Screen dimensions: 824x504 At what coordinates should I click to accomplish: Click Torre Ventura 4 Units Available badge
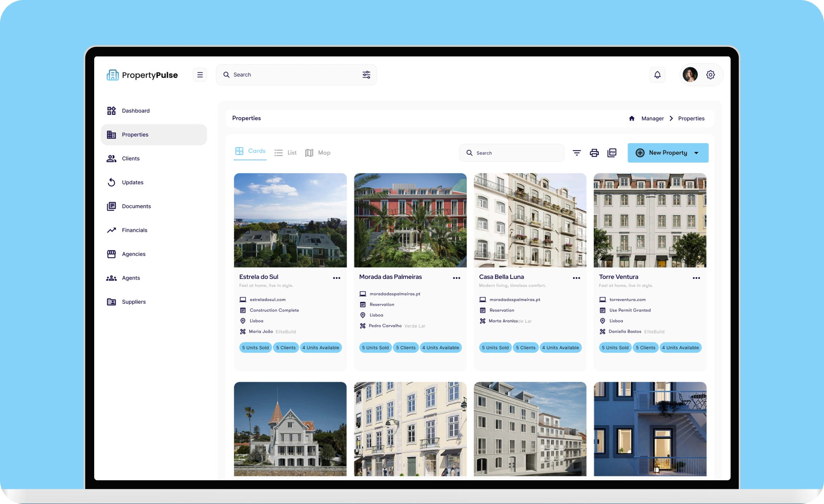(x=681, y=348)
